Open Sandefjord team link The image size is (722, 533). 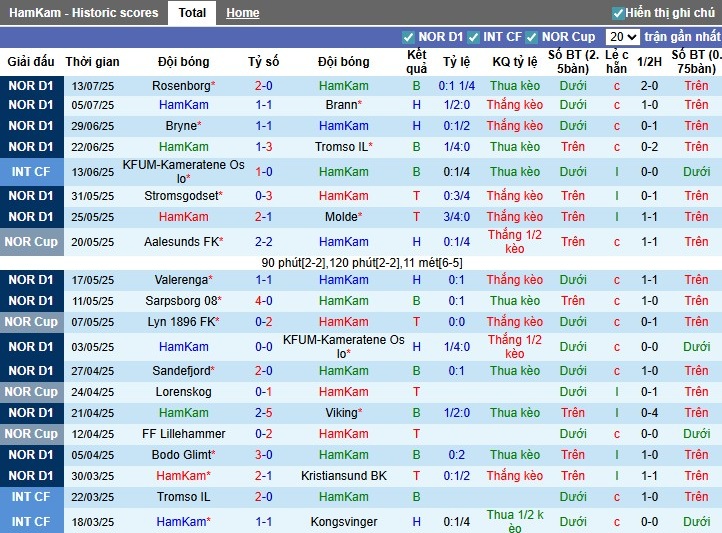(x=181, y=371)
